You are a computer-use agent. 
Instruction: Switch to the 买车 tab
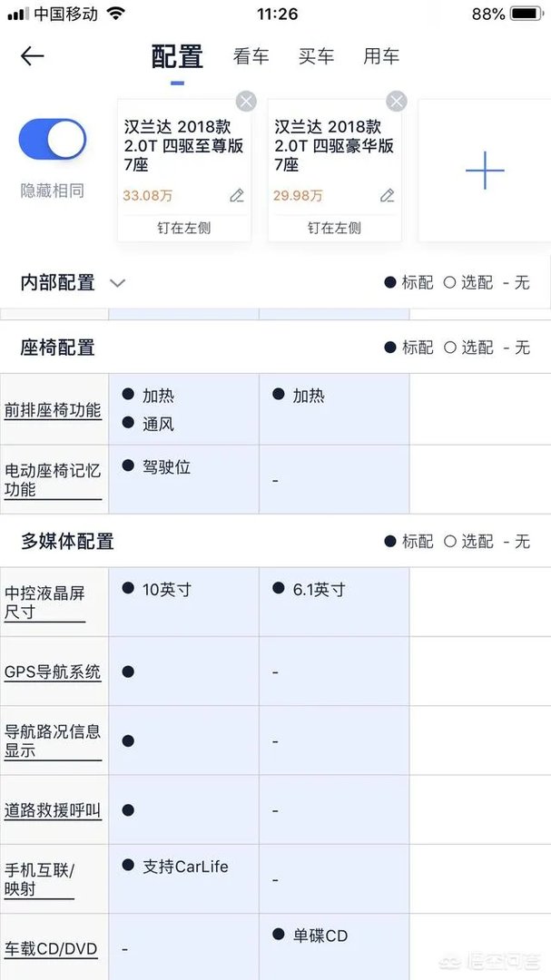(x=316, y=56)
